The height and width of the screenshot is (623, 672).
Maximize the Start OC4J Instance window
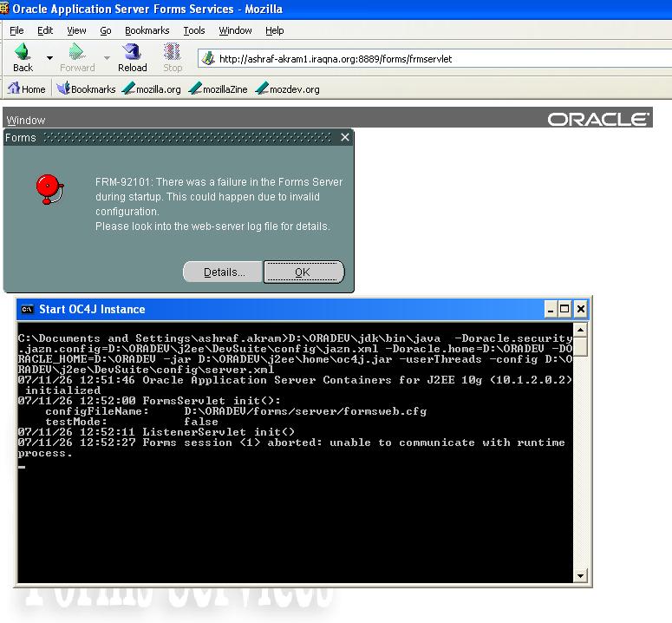pyautogui.click(x=564, y=309)
